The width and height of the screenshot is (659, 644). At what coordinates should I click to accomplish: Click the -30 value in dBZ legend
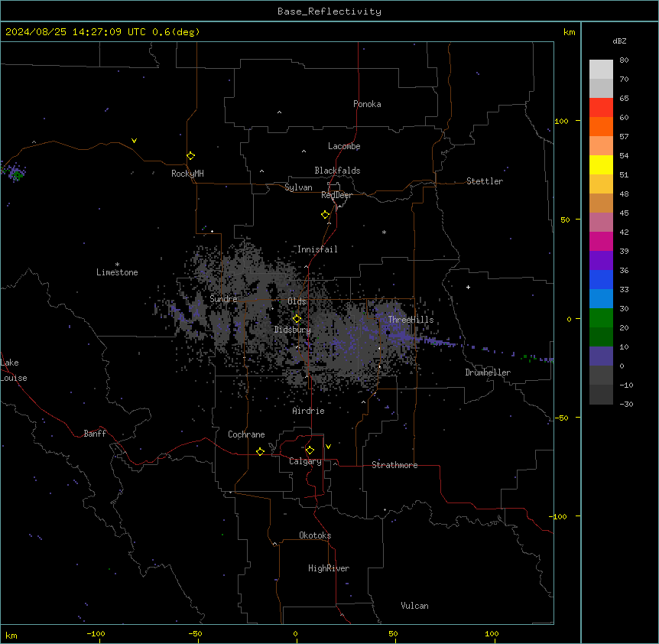coord(626,404)
